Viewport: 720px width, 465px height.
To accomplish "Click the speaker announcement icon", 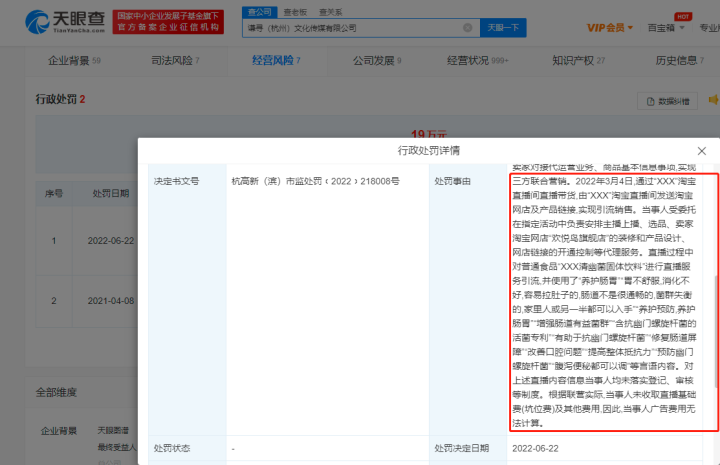I will (x=714, y=100).
